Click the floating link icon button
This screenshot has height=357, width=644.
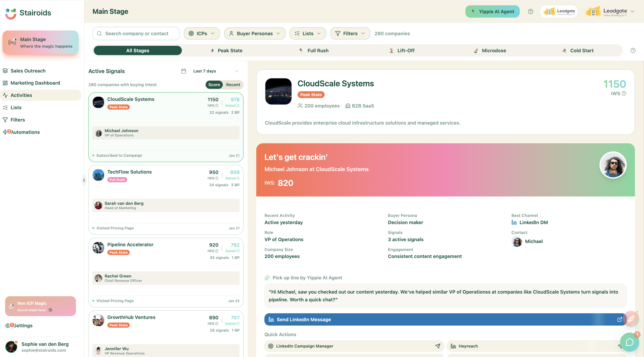click(631, 319)
